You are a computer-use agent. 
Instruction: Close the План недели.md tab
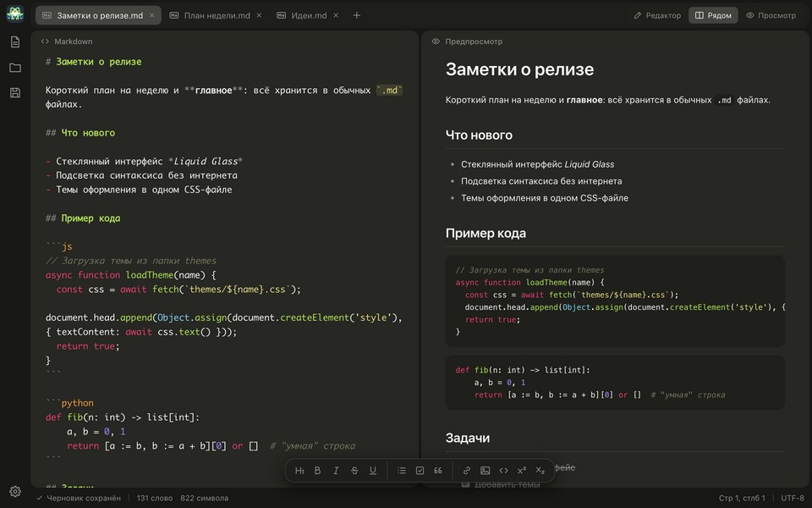pyautogui.click(x=259, y=15)
